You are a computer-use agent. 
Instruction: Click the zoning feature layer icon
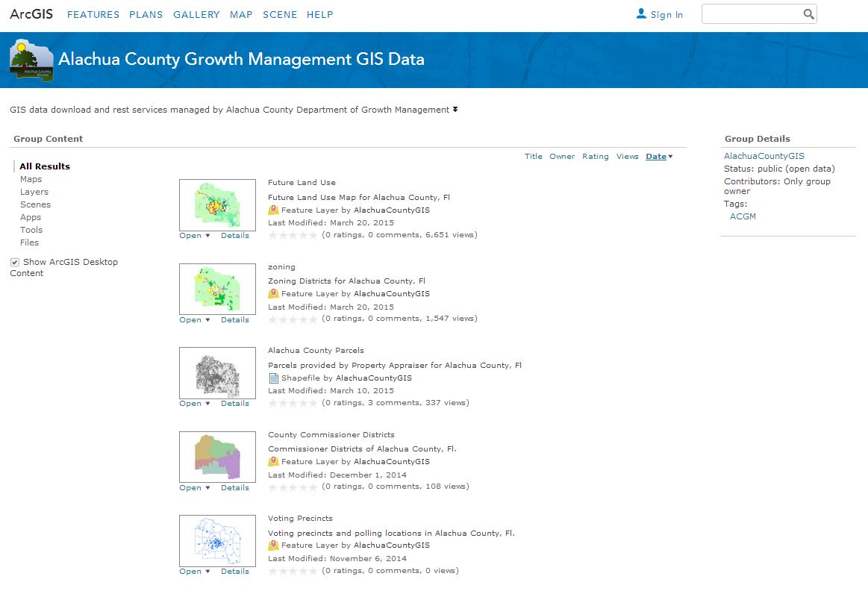(x=273, y=293)
